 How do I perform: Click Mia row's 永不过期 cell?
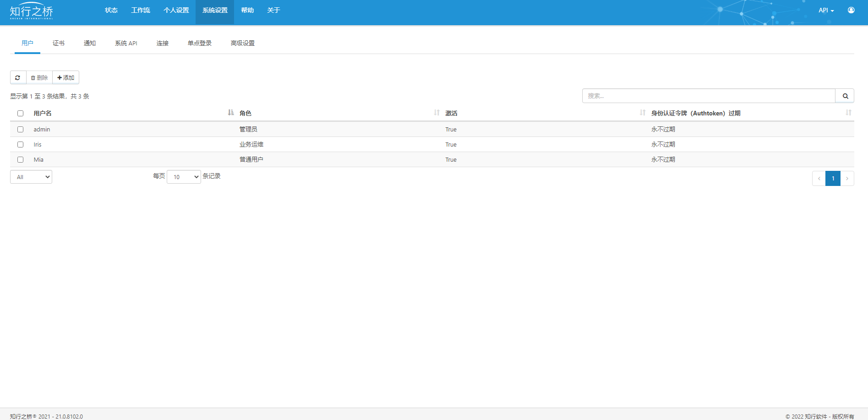click(663, 159)
